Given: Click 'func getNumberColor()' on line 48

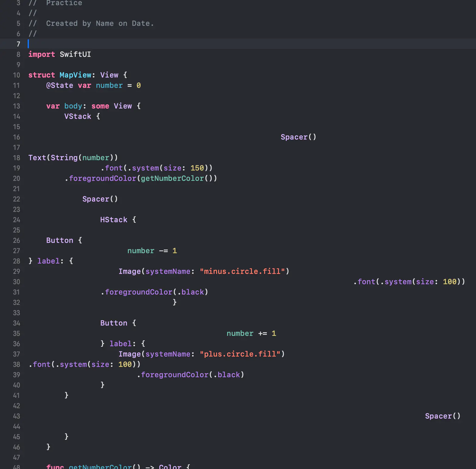Looking at the screenshot, I should tap(93, 467).
